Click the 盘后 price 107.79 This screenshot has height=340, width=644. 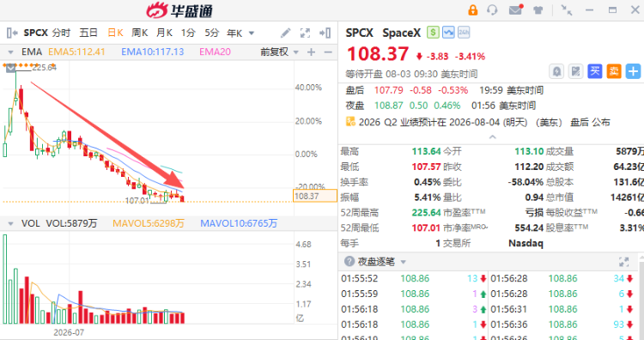click(388, 90)
